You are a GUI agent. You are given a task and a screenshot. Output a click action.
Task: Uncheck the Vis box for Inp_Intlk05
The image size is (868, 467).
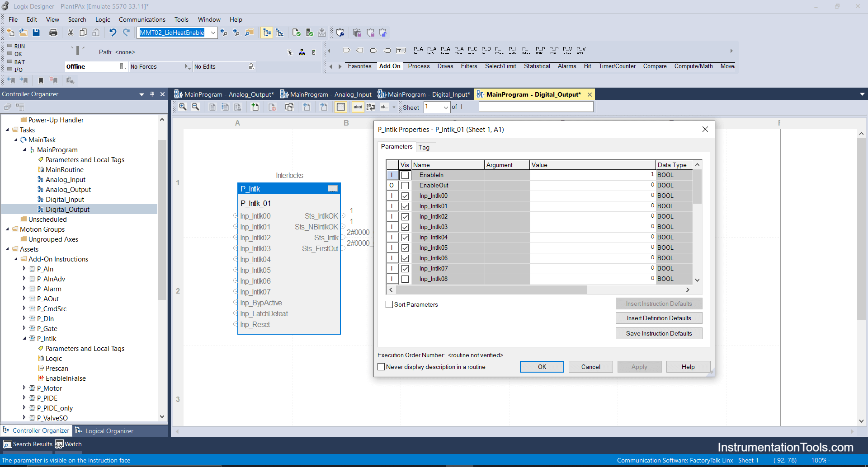pyautogui.click(x=405, y=248)
